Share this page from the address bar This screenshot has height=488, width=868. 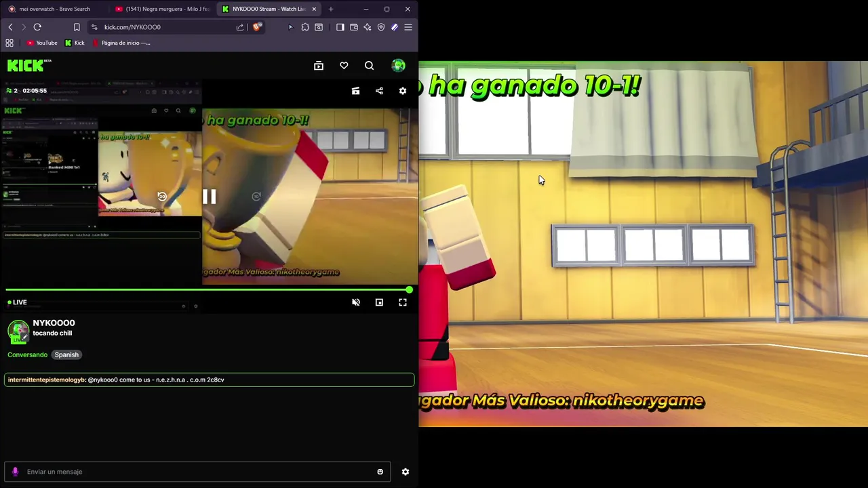pyautogui.click(x=240, y=27)
